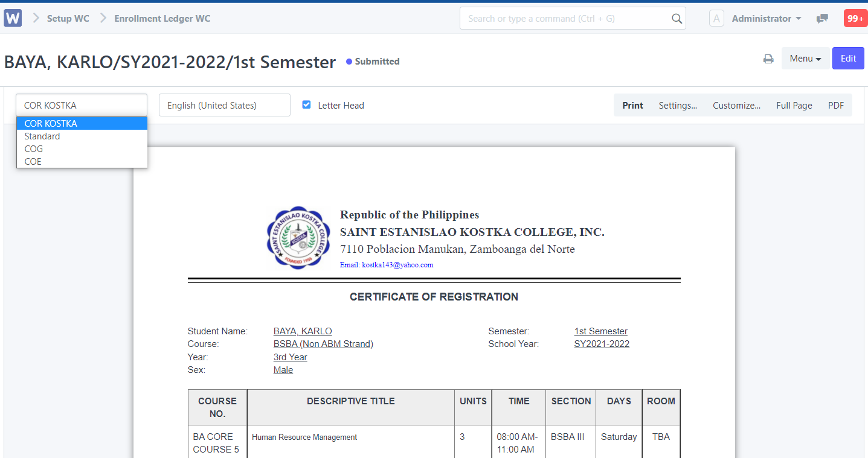Select Standard print format option
This screenshot has height=458, width=868.
click(42, 136)
